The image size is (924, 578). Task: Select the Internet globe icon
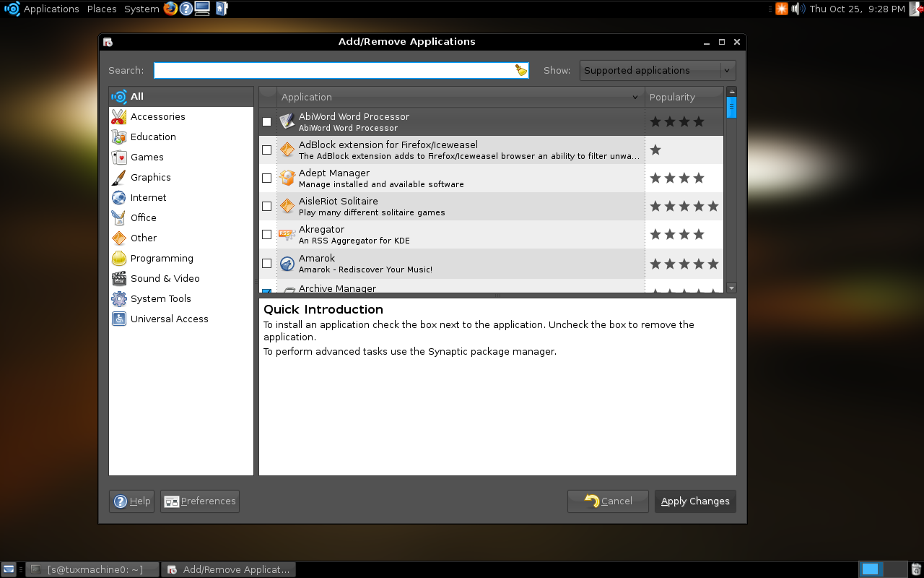(119, 197)
